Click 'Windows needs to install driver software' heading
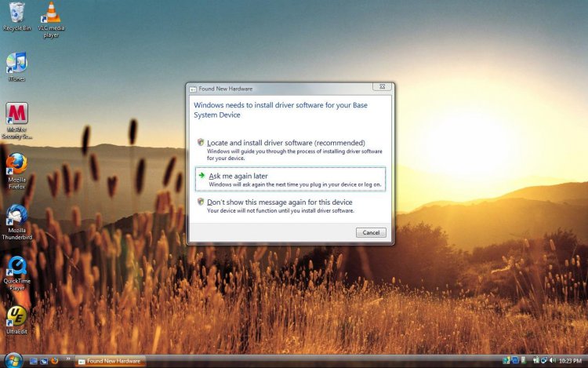The image size is (588, 368). (x=281, y=110)
